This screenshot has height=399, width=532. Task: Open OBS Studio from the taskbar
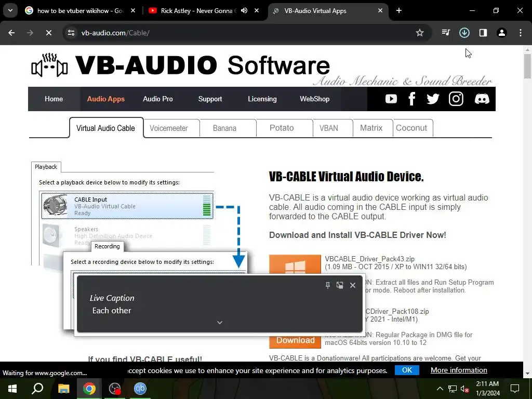115,389
